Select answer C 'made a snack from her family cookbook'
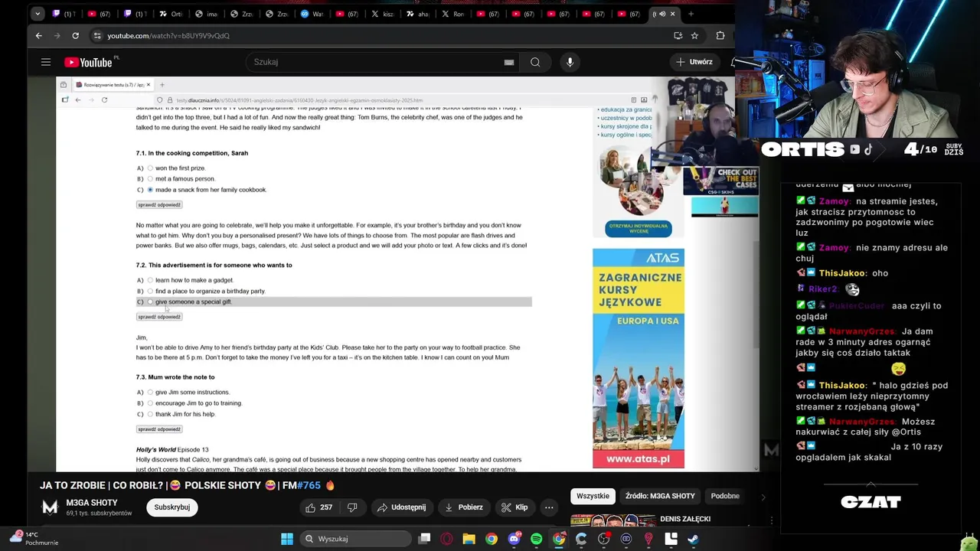The height and width of the screenshot is (551, 980). coord(150,190)
